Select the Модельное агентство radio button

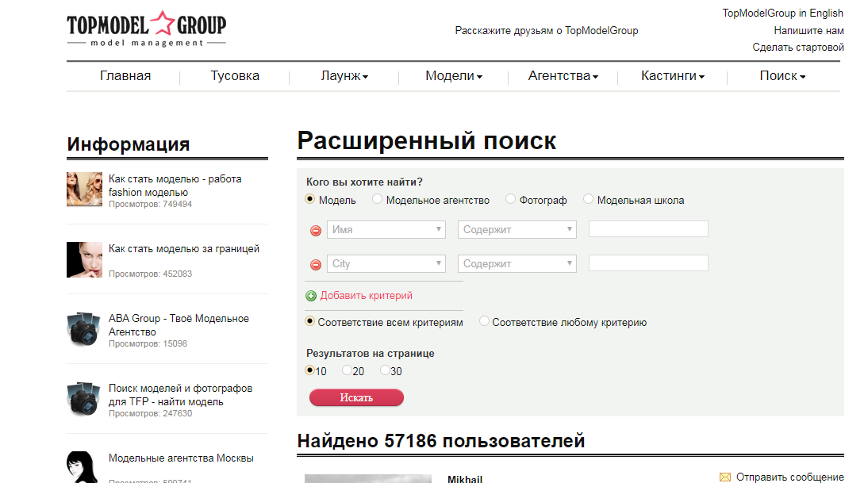[377, 200]
